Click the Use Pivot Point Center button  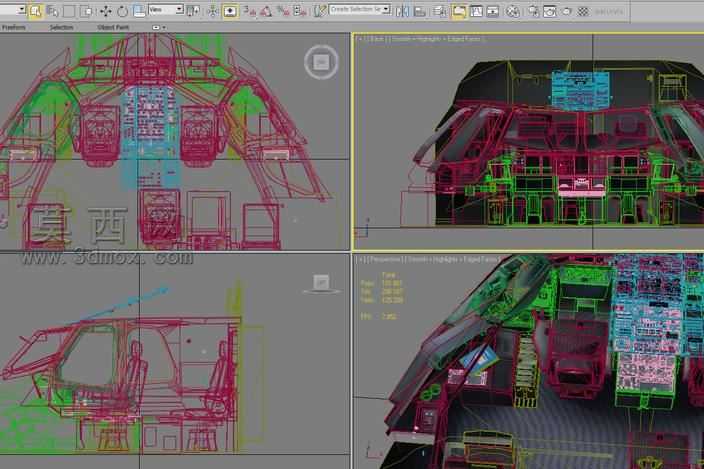pyautogui.click(x=194, y=11)
